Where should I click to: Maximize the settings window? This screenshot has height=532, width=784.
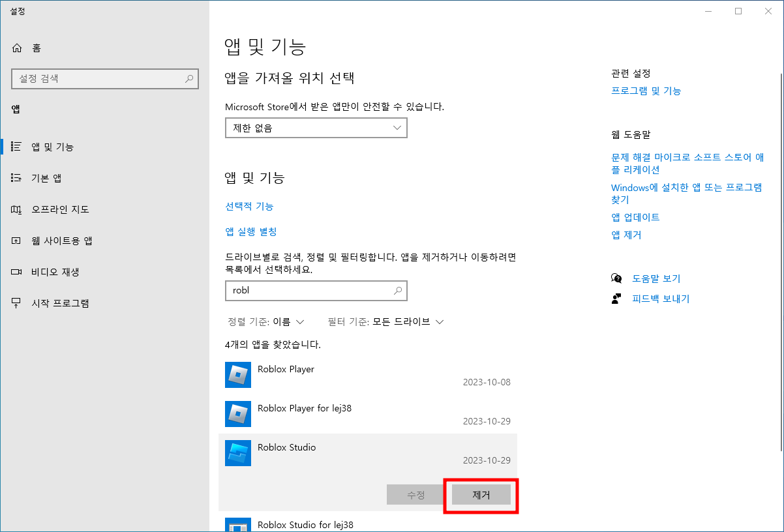pyautogui.click(x=738, y=11)
